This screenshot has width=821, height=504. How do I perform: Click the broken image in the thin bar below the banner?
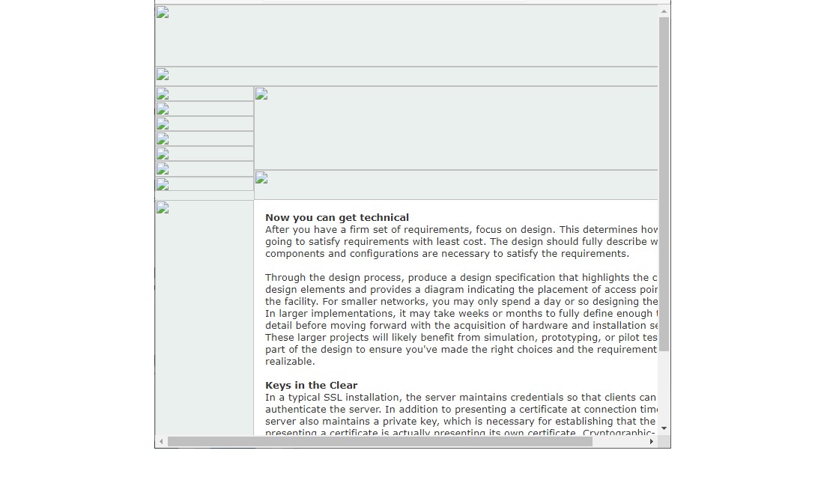coord(163,75)
